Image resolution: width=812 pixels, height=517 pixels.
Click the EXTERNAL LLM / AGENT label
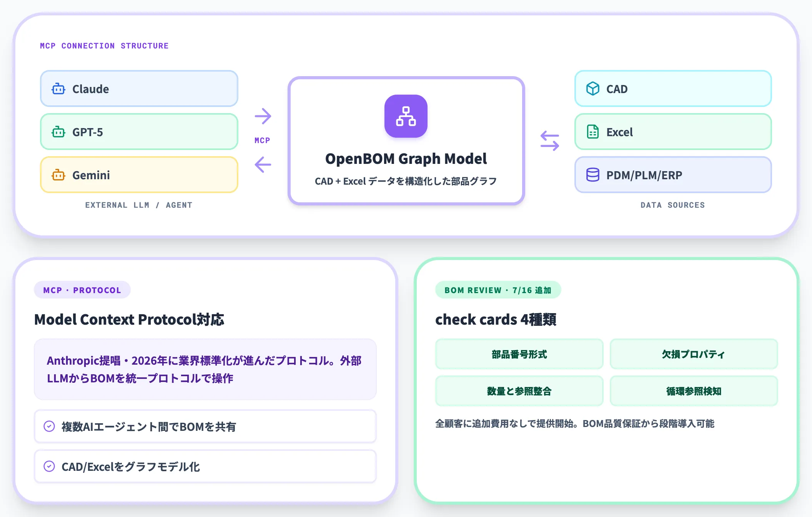tap(139, 205)
